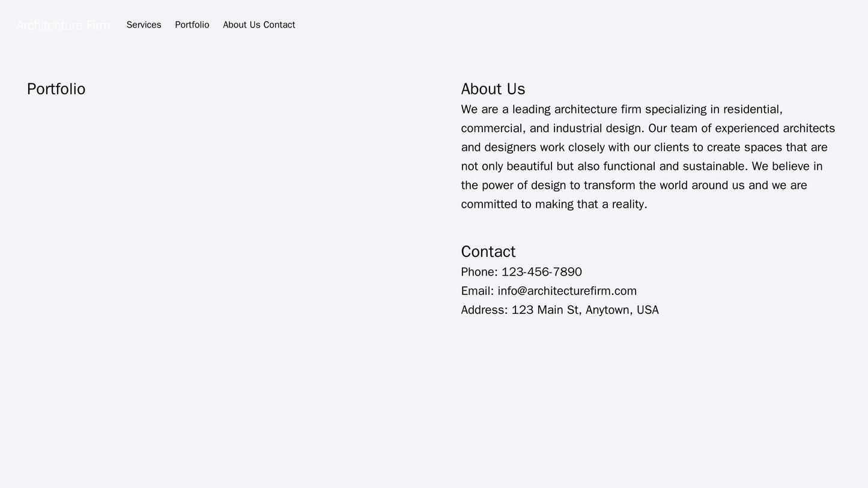Click the Portfolio section heading
The height and width of the screenshot is (488, 868).
pos(56,89)
